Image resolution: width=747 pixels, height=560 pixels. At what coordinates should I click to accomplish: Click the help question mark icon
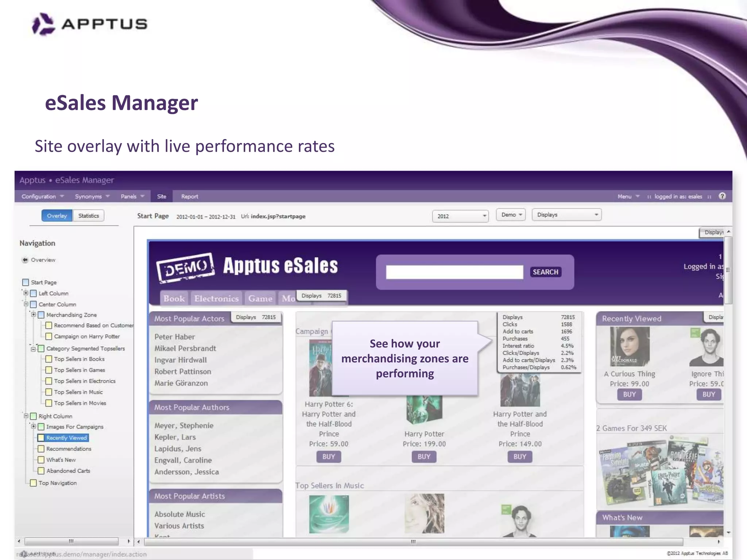(x=722, y=196)
